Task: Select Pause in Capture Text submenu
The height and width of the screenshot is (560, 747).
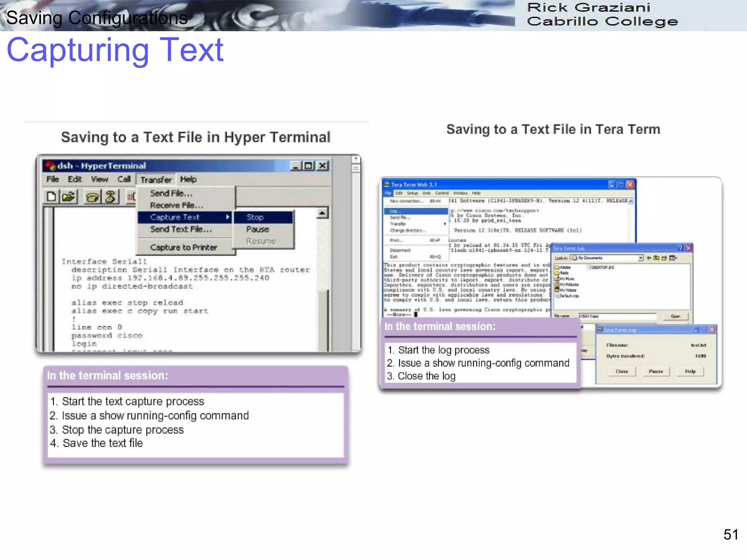Action: tap(263, 229)
